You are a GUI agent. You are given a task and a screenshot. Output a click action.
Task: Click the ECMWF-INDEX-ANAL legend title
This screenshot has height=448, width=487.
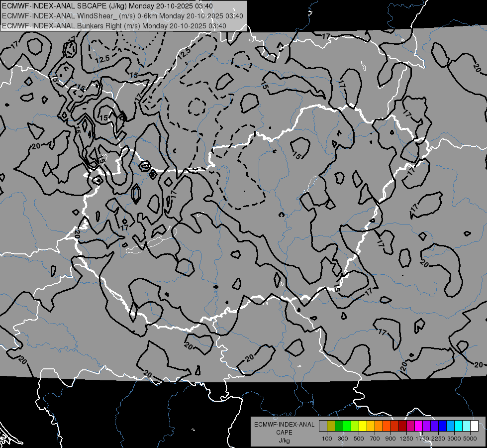pos(284,425)
